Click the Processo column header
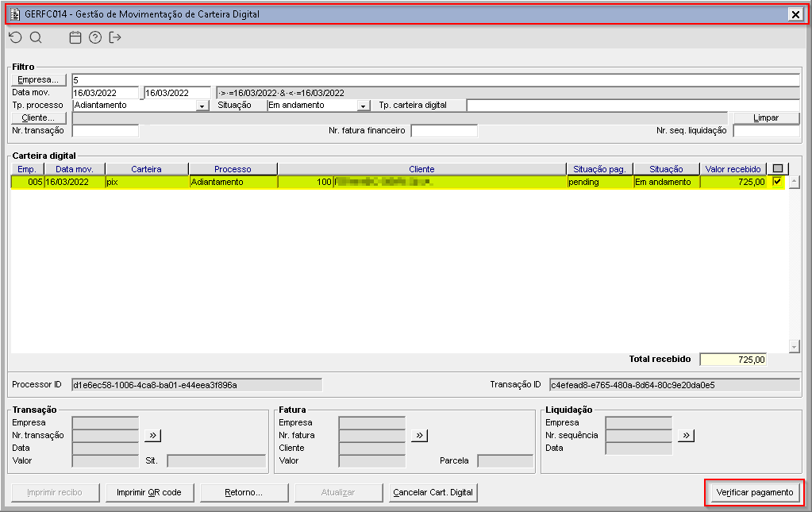 coord(233,169)
